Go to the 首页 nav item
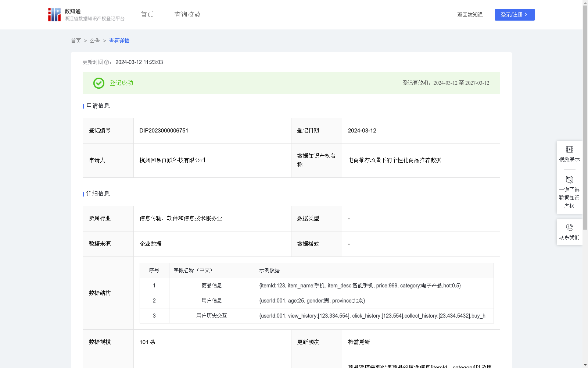This screenshot has height=368, width=588. [147, 15]
